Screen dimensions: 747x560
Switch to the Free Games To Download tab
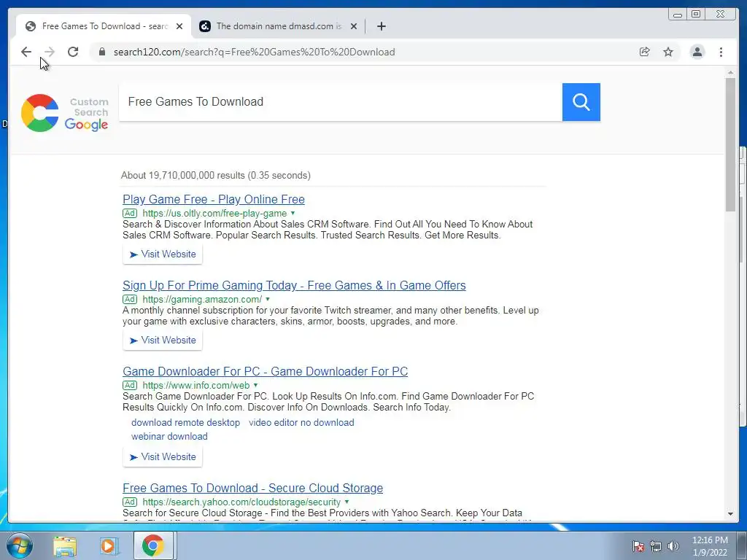click(x=104, y=26)
